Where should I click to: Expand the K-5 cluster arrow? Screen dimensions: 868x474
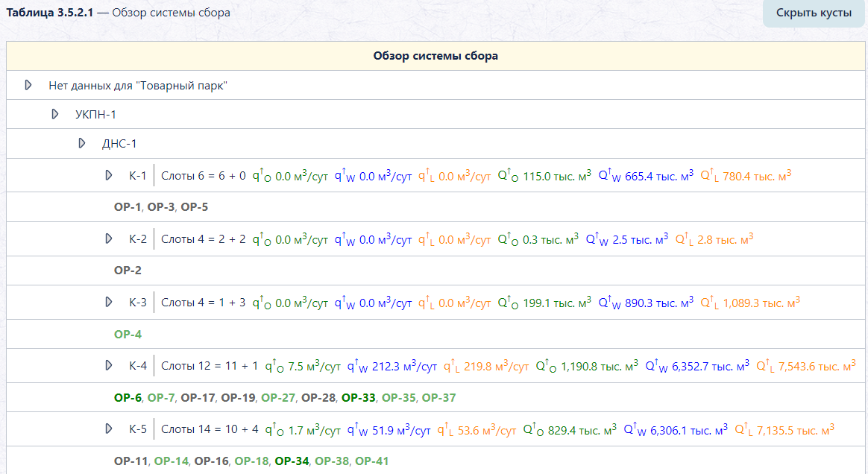point(109,429)
